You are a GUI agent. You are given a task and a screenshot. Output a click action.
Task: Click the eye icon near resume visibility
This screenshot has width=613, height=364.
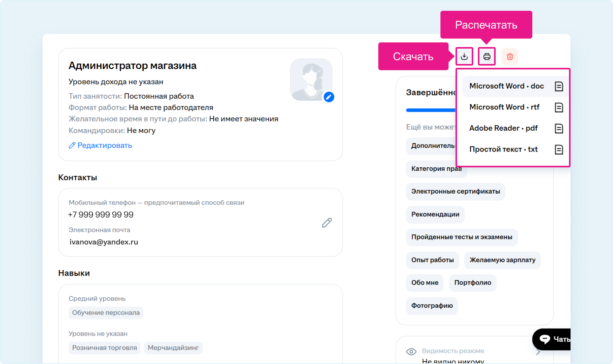[411, 351]
